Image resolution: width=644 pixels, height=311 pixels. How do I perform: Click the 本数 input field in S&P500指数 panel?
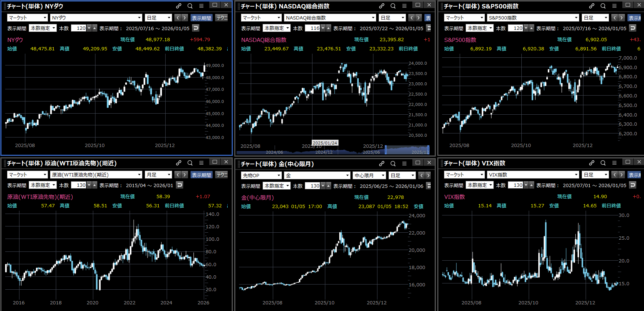click(x=515, y=28)
